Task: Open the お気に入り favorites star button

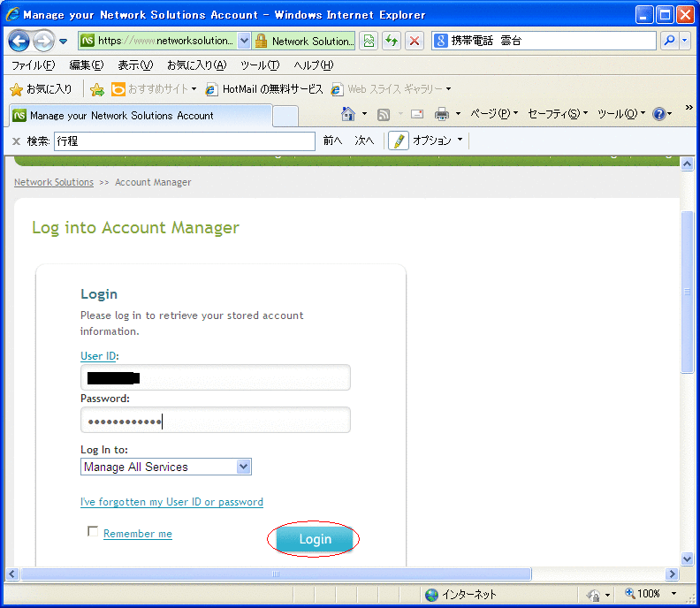Action: tap(41, 89)
